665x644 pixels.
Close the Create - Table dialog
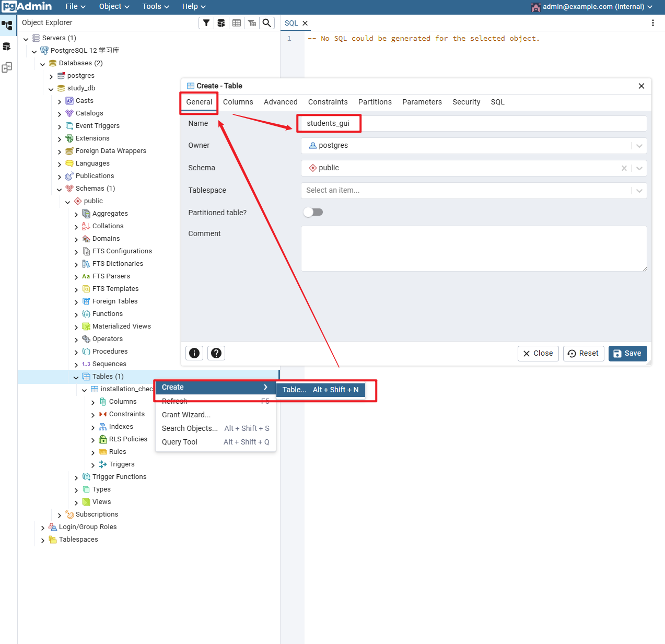[x=641, y=86]
